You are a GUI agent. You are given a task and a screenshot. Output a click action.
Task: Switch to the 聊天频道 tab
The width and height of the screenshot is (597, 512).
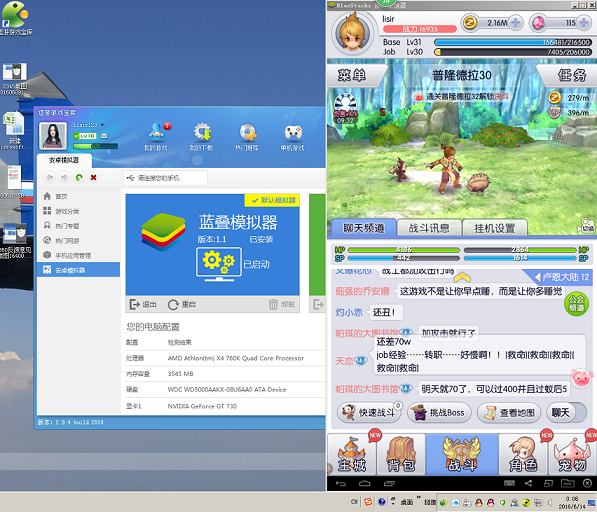tap(364, 228)
